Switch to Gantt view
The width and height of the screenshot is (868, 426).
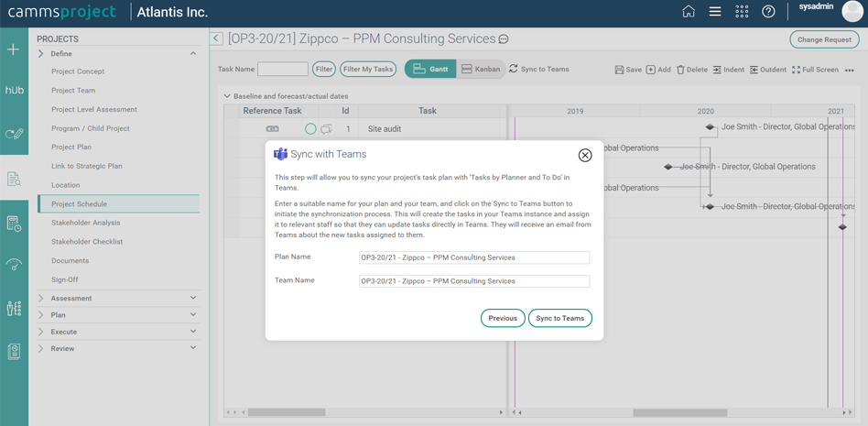[430, 70]
